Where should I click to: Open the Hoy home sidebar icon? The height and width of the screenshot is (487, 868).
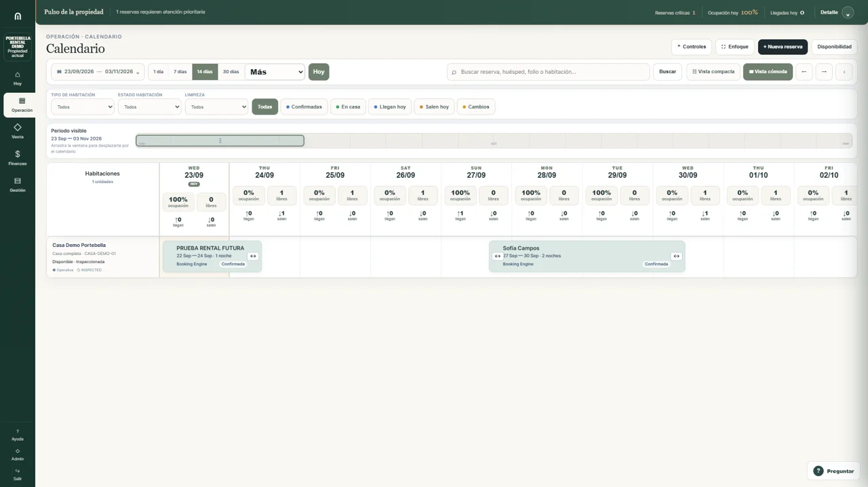click(x=18, y=75)
